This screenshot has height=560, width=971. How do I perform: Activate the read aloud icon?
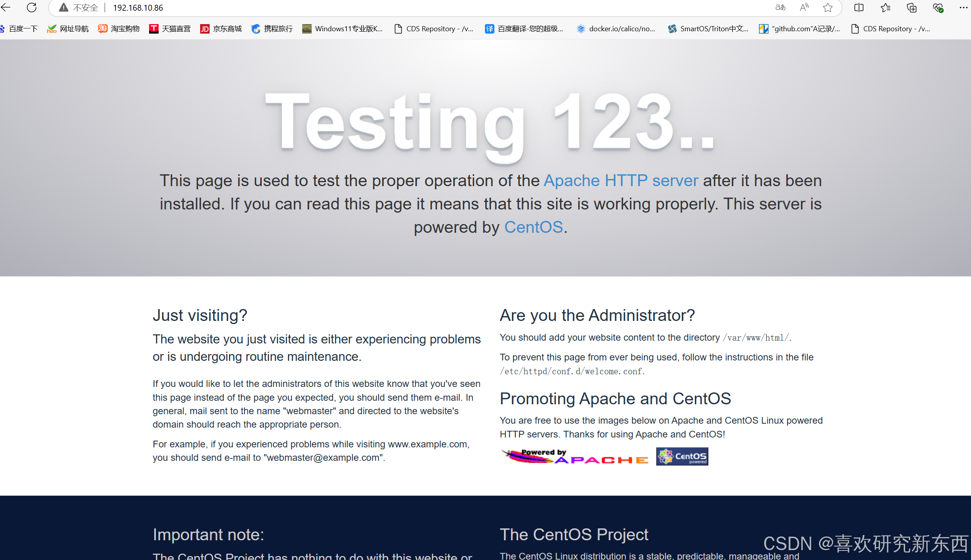(804, 8)
